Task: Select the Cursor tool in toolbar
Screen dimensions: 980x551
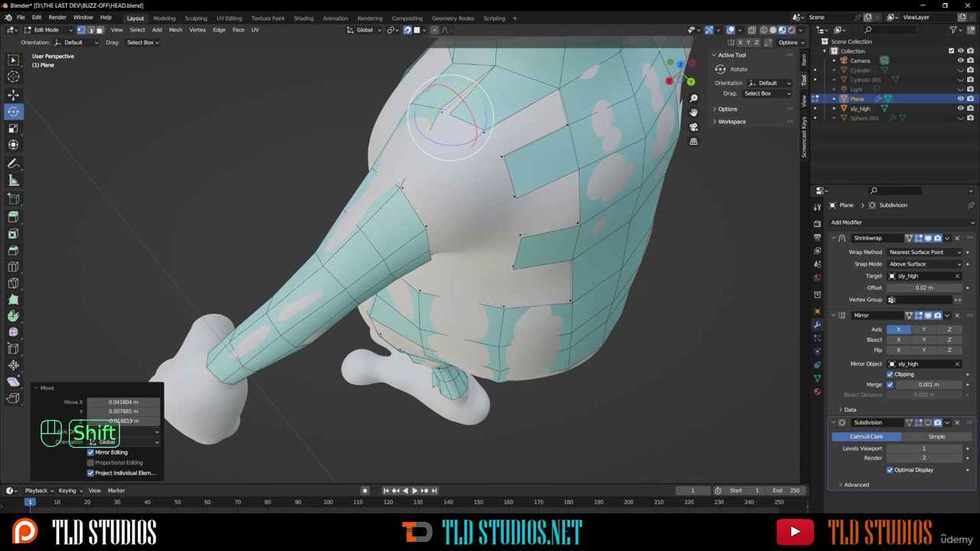Action: [x=13, y=77]
